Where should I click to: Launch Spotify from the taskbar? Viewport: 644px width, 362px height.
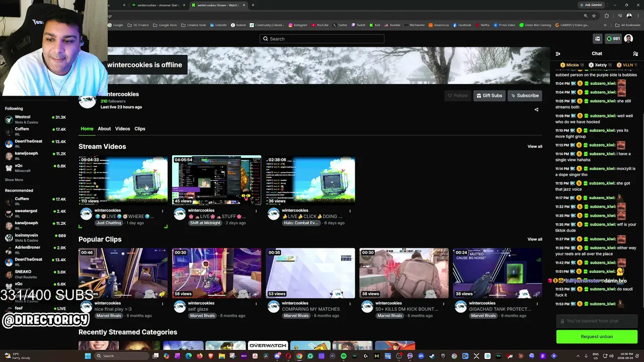pyautogui.click(x=344, y=356)
